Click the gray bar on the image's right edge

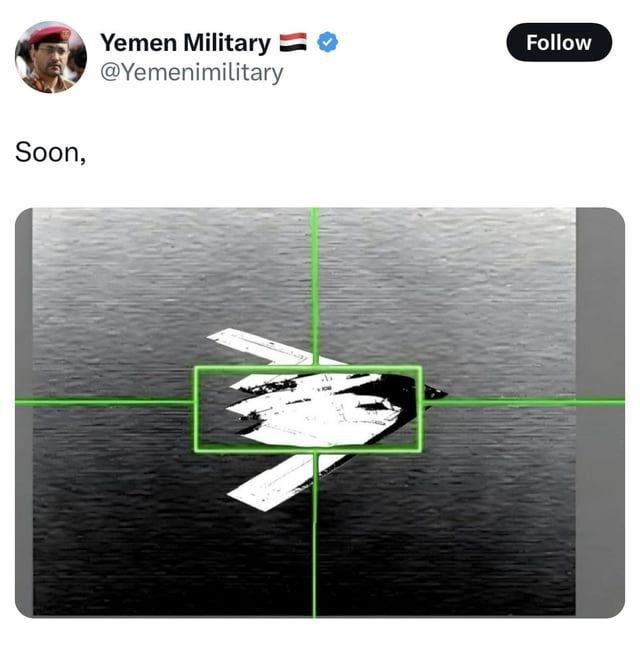[x=600, y=412]
